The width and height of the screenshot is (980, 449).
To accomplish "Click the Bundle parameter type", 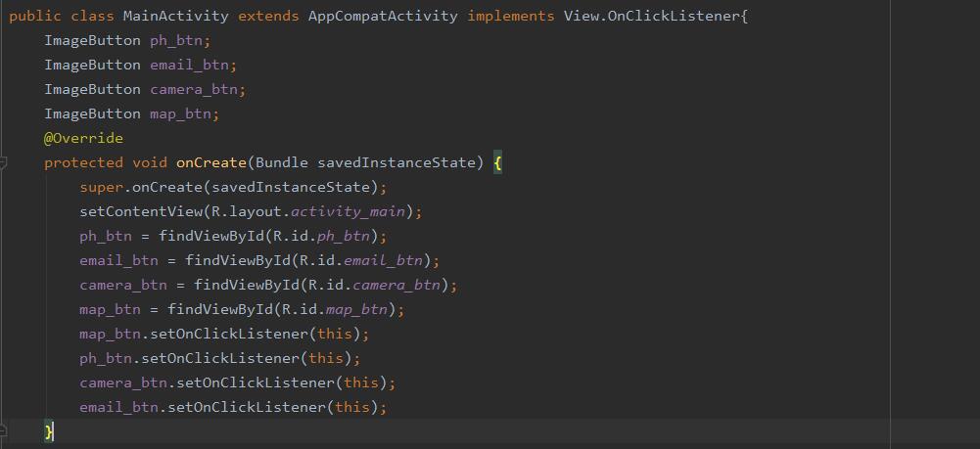I will pos(282,162).
